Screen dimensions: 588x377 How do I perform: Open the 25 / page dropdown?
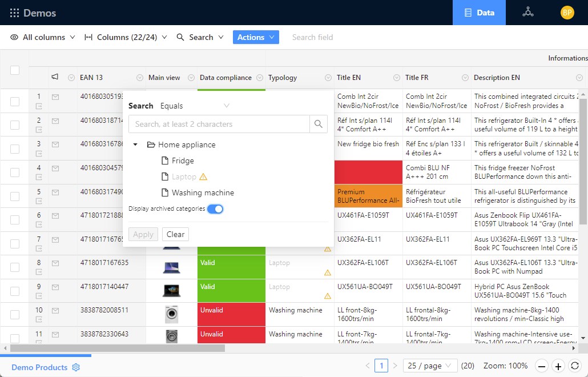pyautogui.click(x=430, y=366)
